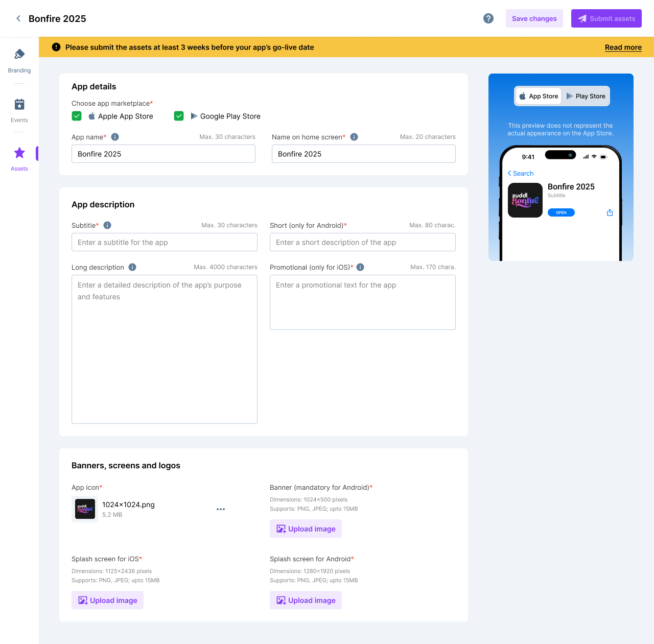Focus the Subtitle input field
Viewport: 654px width, 644px height.
(x=165, y=242)
